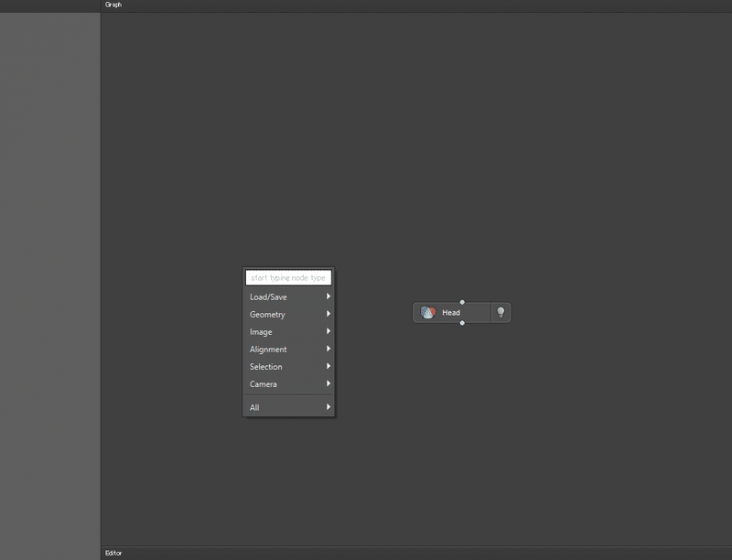
Task: Open the Geometry submenu
Action: [x=288, y=314]
